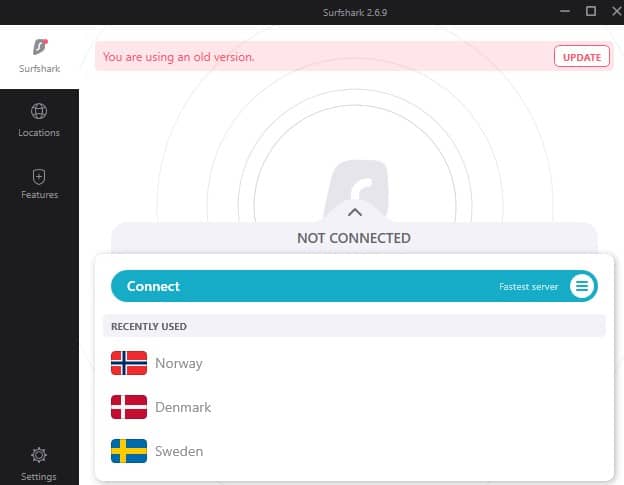Click the Fastest server label
624x485 pixels.
tap(528, 286)
